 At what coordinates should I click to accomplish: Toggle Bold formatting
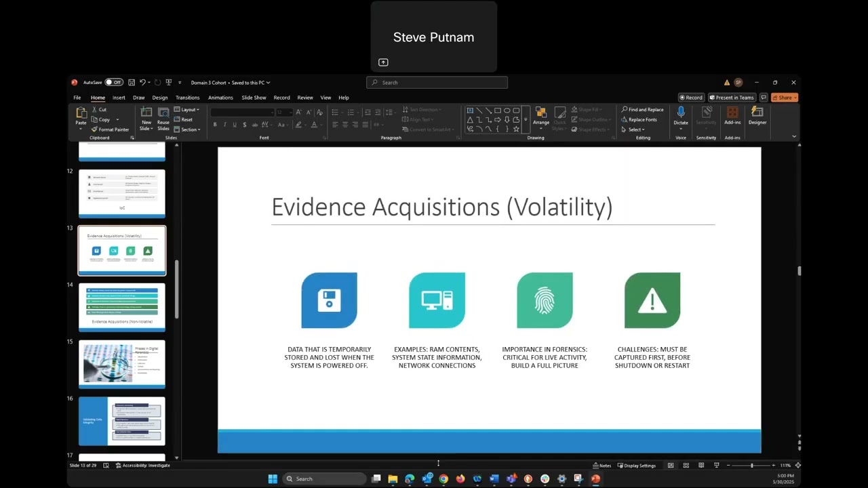tap(215, 125)
